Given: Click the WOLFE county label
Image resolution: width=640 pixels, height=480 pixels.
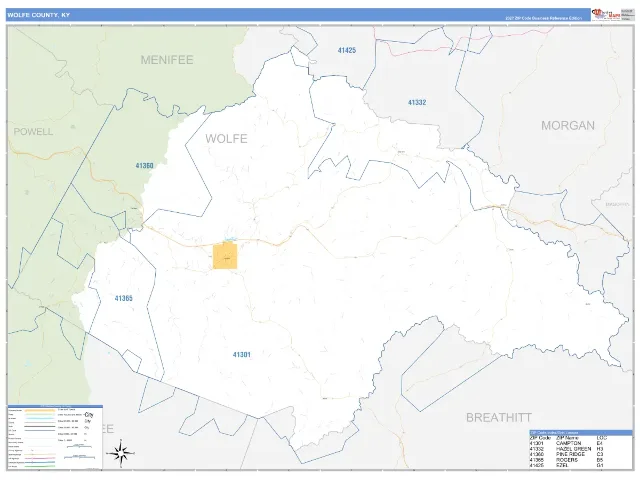Looking at the screenshot, I should pyautogui.click(x=226, y=139).
